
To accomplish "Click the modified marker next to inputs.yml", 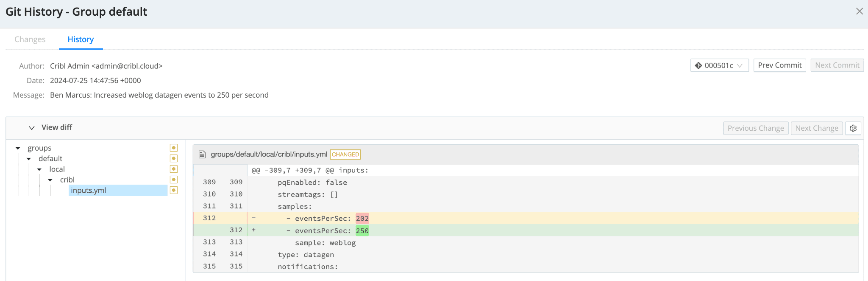I will (173, 190).
